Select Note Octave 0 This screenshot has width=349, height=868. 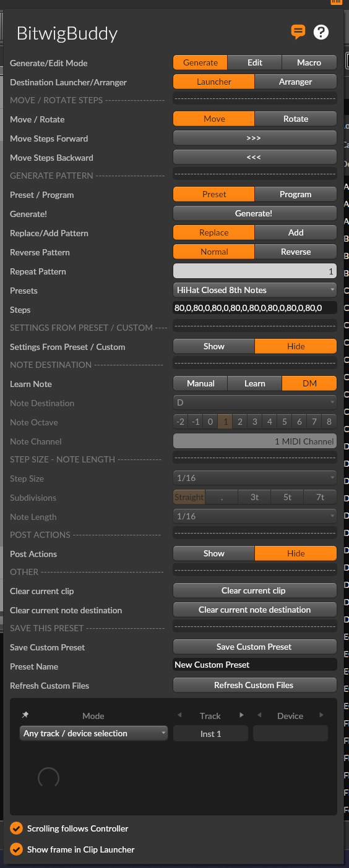click(x=210, y=422)
